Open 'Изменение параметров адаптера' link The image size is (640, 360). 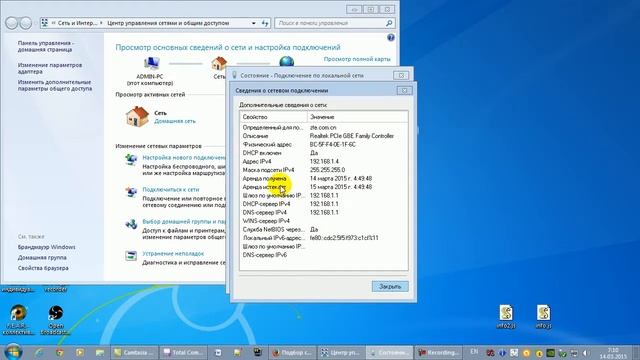(50, 68)
